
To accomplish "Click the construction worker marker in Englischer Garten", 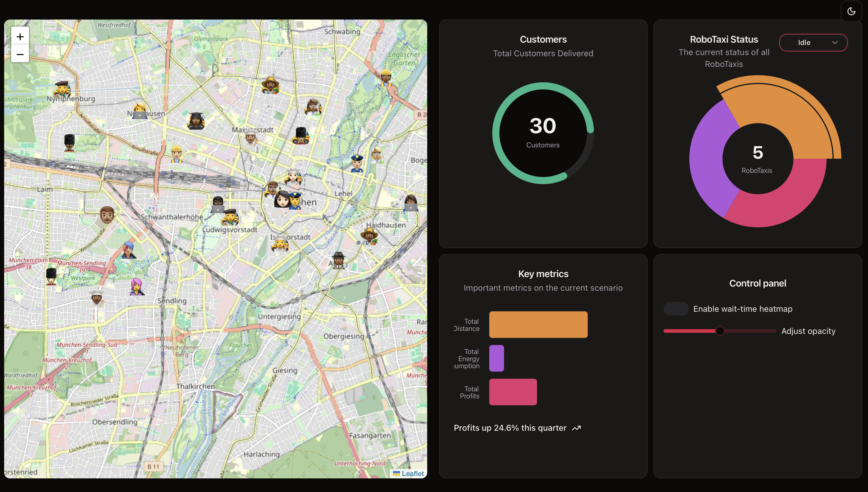I will [x=385, y=78].
